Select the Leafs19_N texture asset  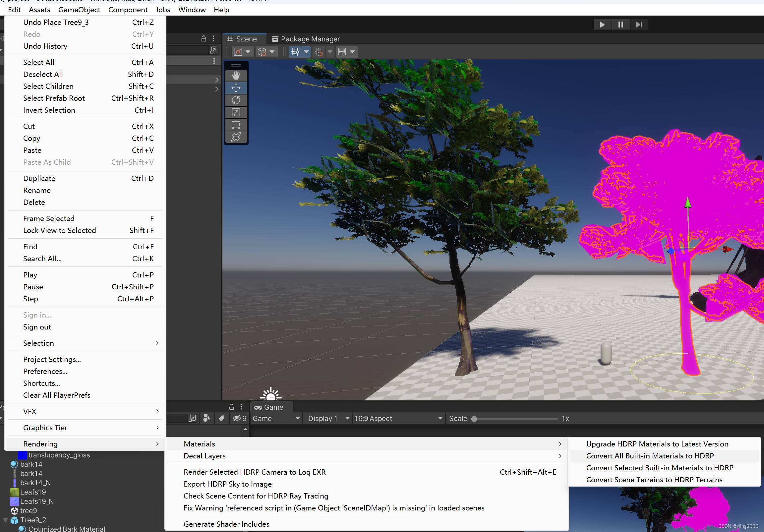36,501
